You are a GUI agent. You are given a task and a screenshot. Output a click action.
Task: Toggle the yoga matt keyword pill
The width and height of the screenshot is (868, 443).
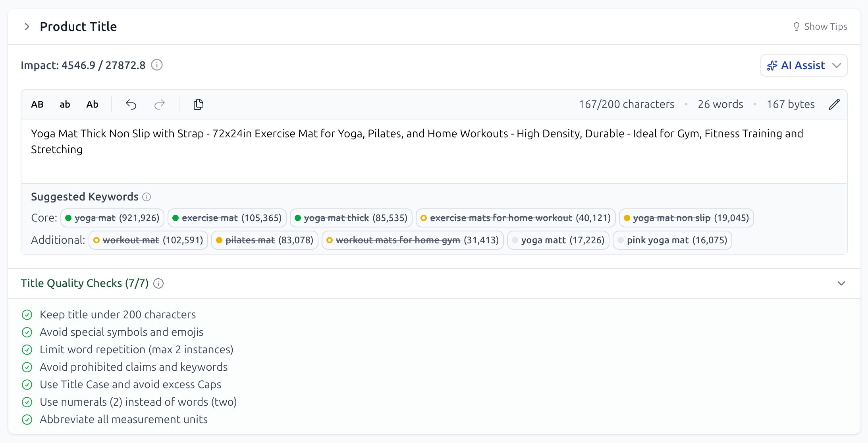558,240
